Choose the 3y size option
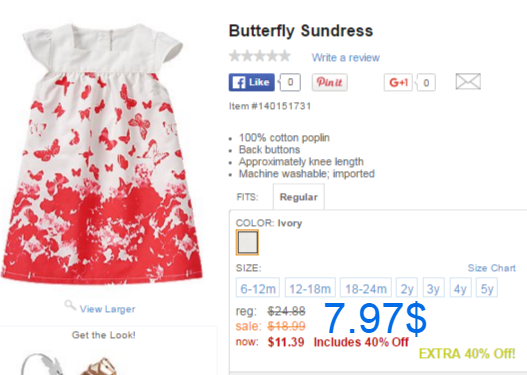This screenshot has height=375, width=527. pyautogui.click(x=434, y=288)
